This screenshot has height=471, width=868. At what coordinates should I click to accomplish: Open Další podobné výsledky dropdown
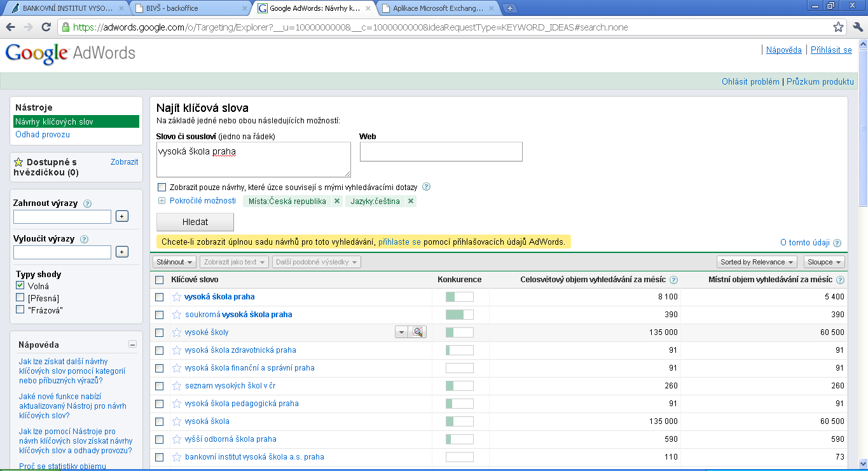[316, 262]
